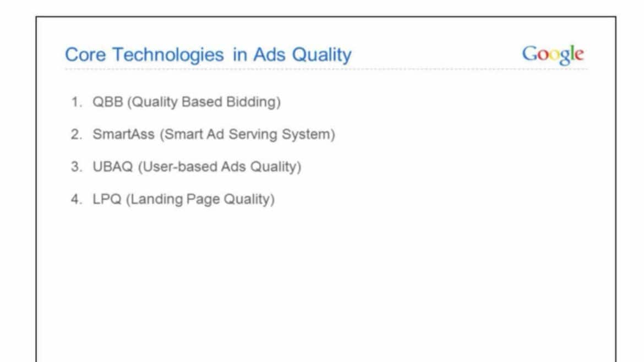Click the LPQ acronym in item four

pyautogui.click(x=107, y=199)
